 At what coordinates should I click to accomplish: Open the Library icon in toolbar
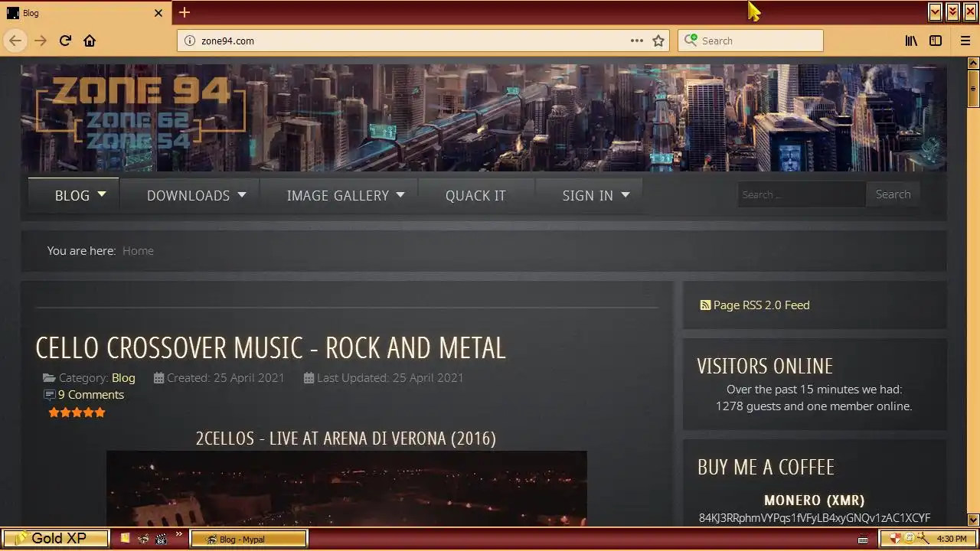(911, 41)
